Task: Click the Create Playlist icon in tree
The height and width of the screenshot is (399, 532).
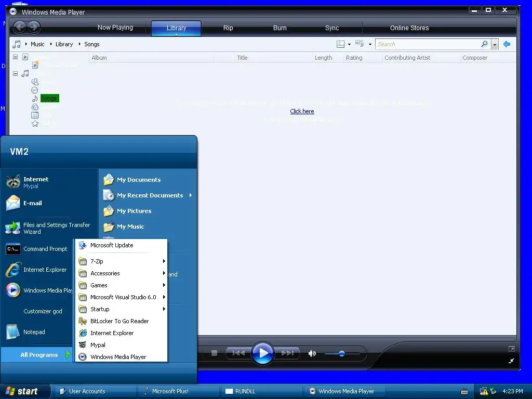Action: [35, 65]
